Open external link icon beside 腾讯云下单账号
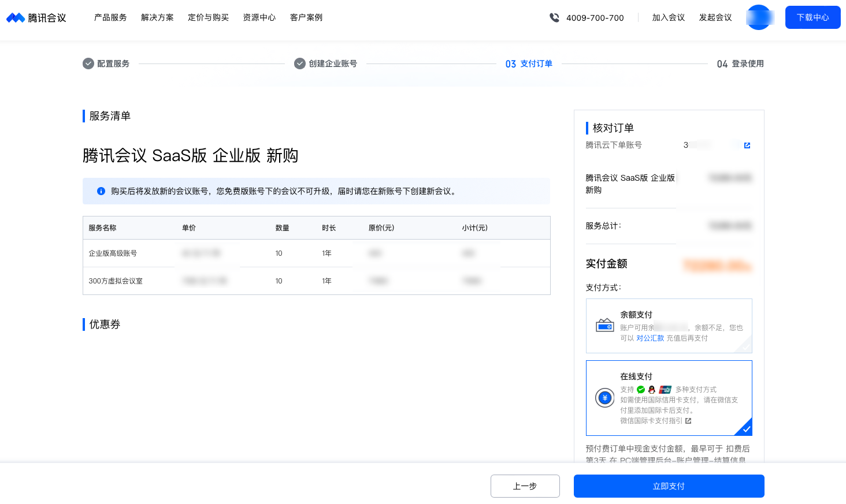Image resolution: width=846 pixels, height=504 pixels. pos(747,145)
